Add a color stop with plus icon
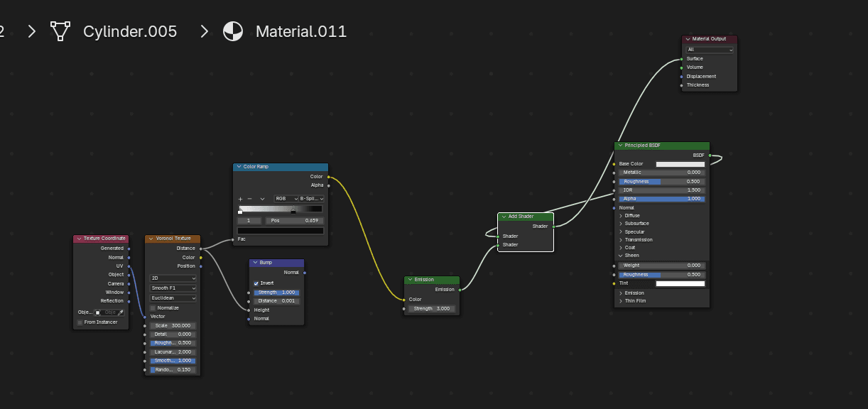 (x=240, y=199)
